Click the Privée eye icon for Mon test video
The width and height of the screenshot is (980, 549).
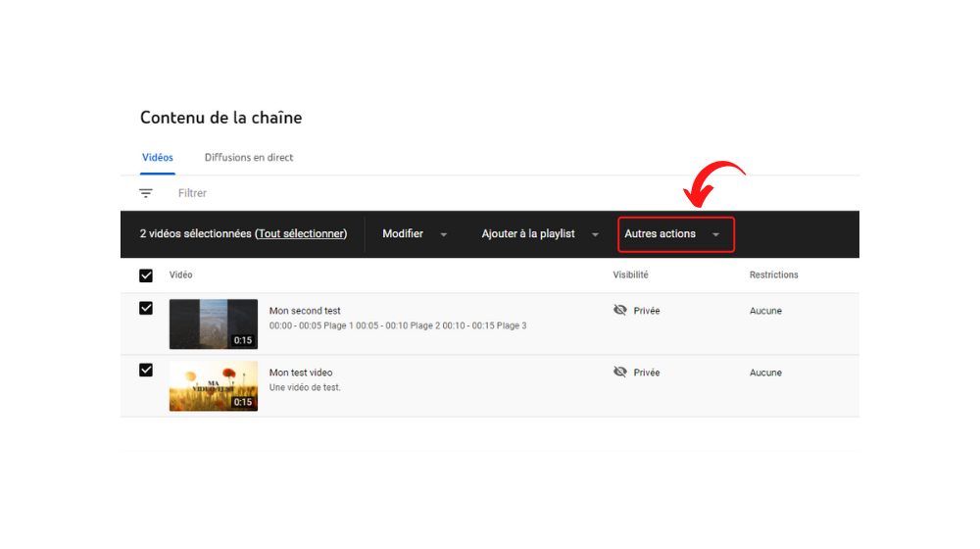(x=620, y=372)
